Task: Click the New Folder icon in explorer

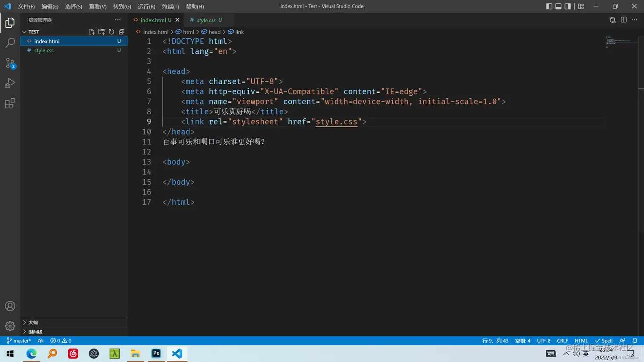Action: [101, 32]
